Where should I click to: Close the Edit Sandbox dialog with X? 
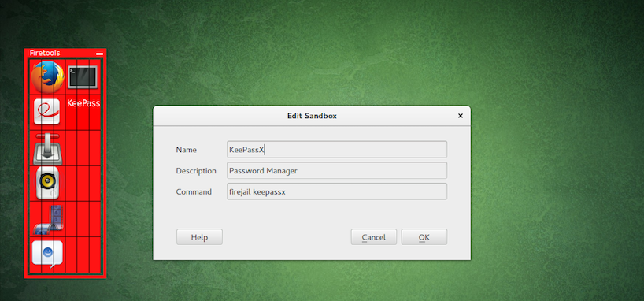pyautogui.click(x=461, y=116)
